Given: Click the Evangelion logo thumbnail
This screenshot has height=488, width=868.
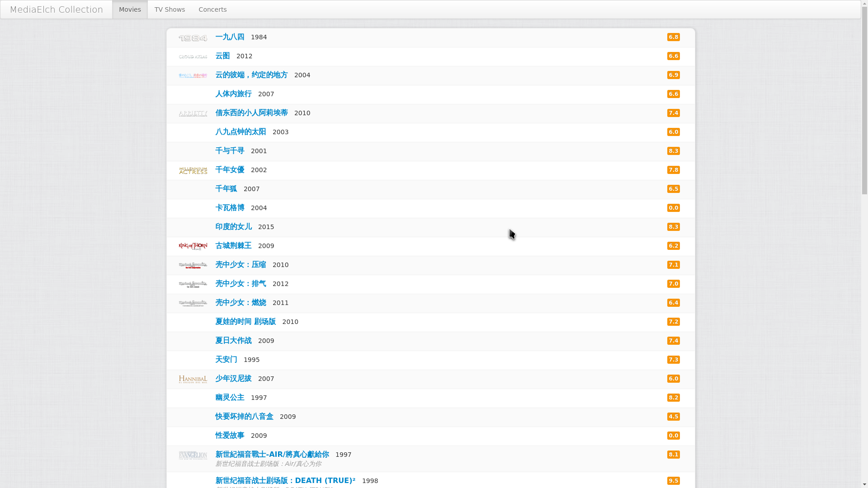Looking at the screenshot, I should [x=193, y=455].
